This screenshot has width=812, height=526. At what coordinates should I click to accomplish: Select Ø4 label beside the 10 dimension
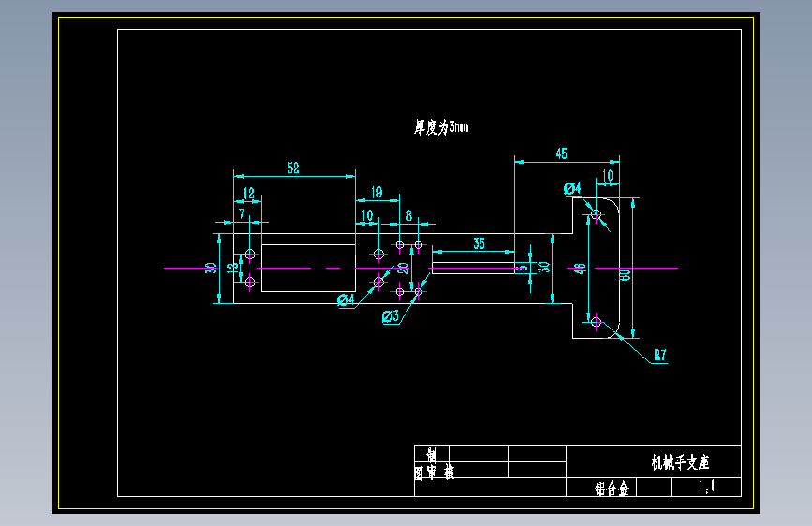click(x=572, y=188)
